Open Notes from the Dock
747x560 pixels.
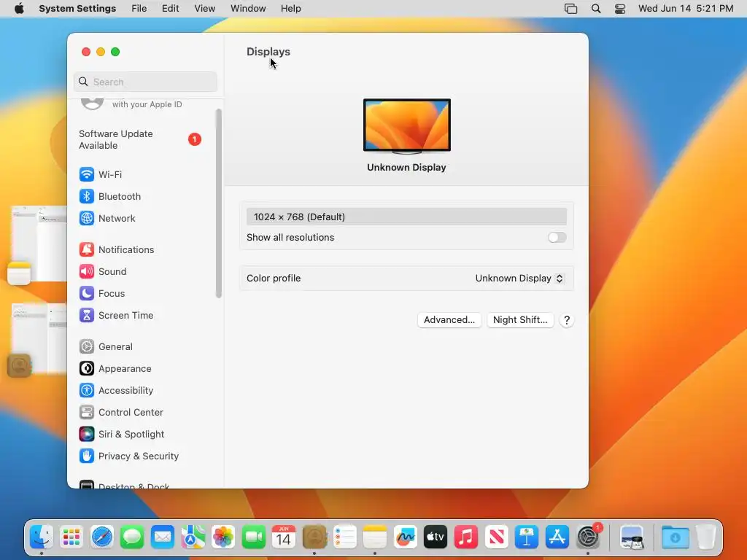[374, 537]
